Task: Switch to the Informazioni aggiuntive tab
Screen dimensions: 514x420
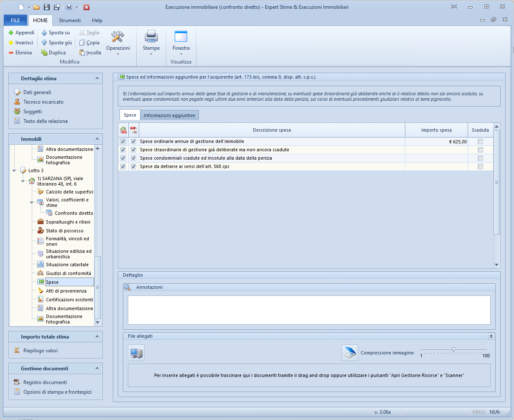Action: [x=169, y=115]
